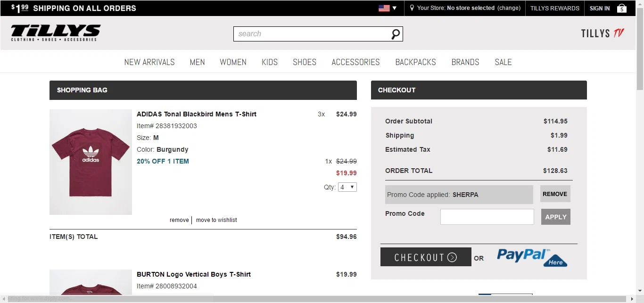This screenshot has width=644, height=303.
Task: Click the store location pin icon
Action: [x=412, y=8]
